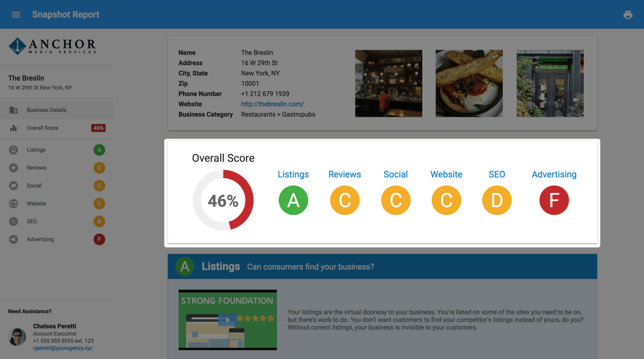
Task: Click the Anchor Media Services logo
Action: (51, 46)
